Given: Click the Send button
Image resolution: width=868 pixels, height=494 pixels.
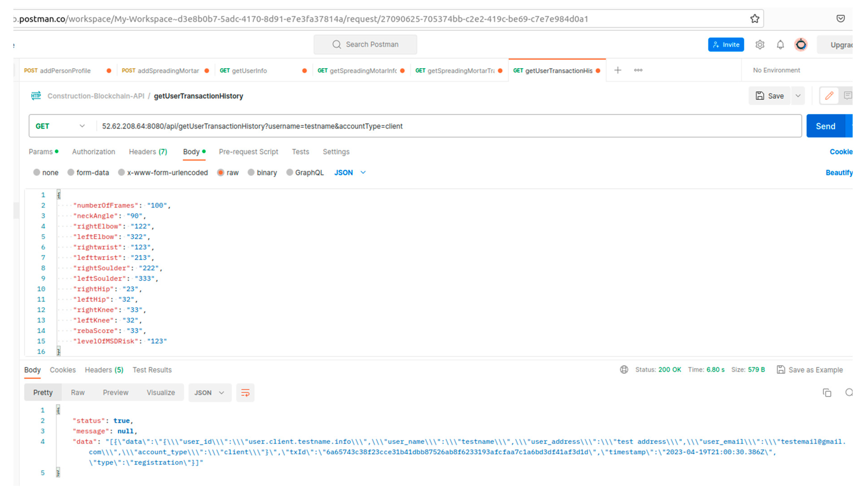Looking at the screenshot, I should pos(825,126).
